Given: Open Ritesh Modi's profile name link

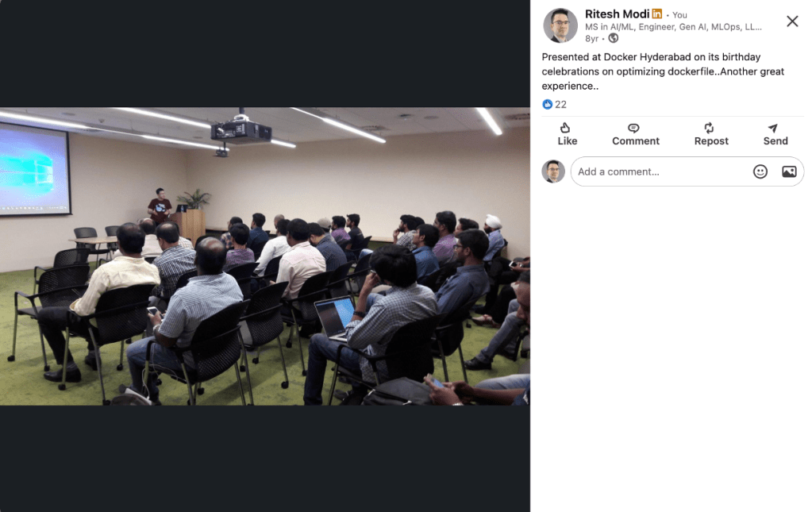Looking at the screenshot, I should 617,14.
